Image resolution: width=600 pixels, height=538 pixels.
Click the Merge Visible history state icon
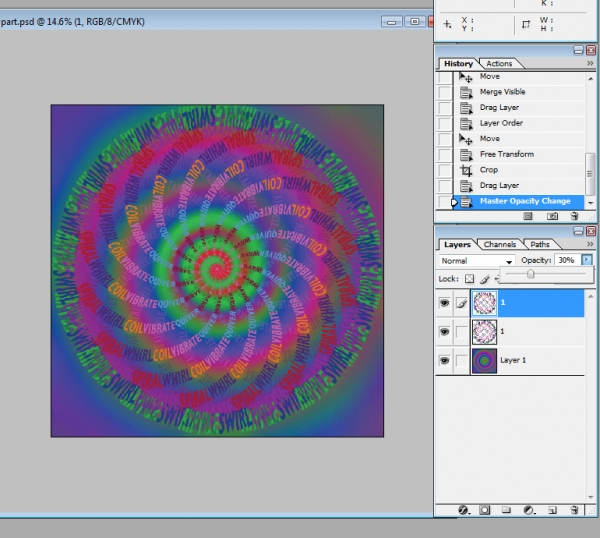coord(466,92)
